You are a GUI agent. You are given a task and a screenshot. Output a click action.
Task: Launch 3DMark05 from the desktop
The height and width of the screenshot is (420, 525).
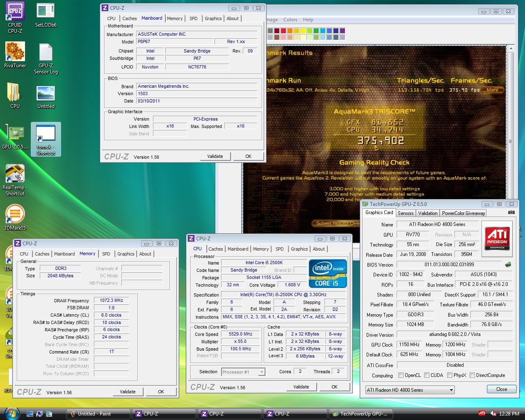coord(15,217)
